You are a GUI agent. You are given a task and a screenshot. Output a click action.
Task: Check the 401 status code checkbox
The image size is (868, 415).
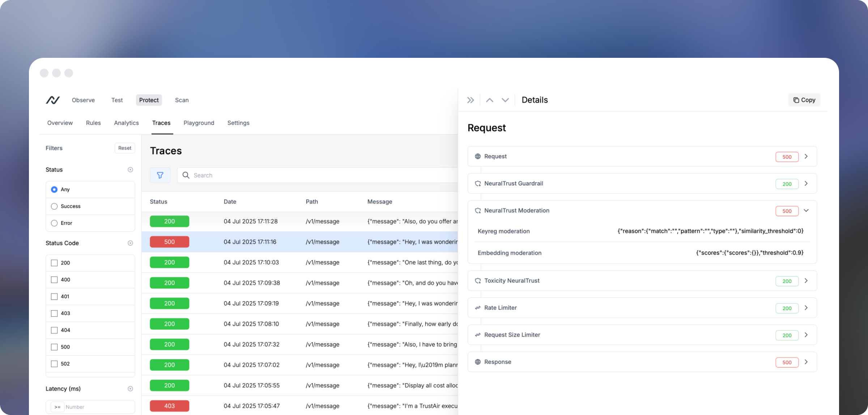[54, 296]
